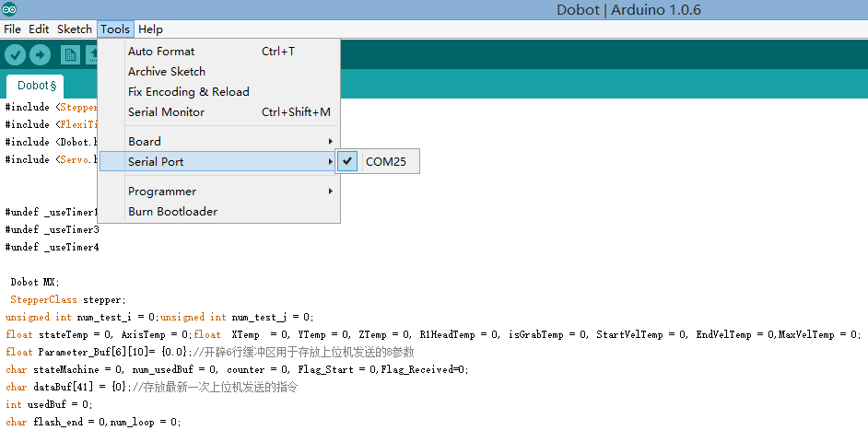Viewport: 868px width, 442px height.
Task: Expand the Programmer submenu
Action: [219, 192]
